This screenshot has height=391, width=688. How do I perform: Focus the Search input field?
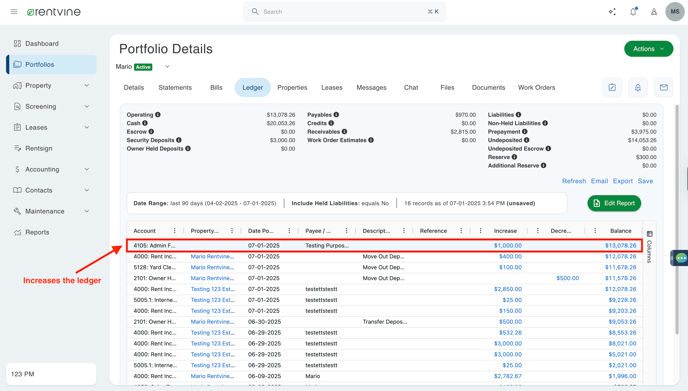(x=344, y=12)
